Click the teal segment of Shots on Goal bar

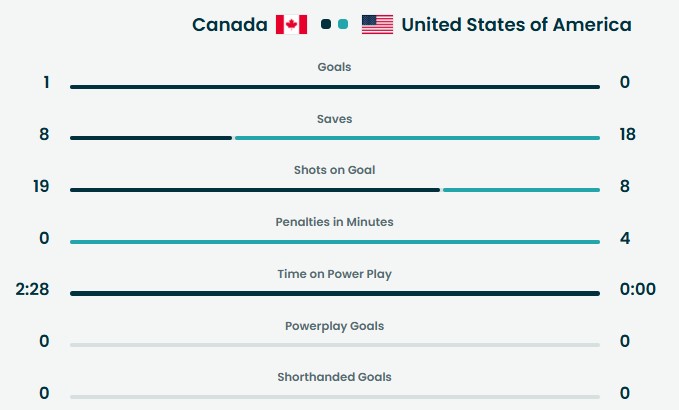[521, 190]
